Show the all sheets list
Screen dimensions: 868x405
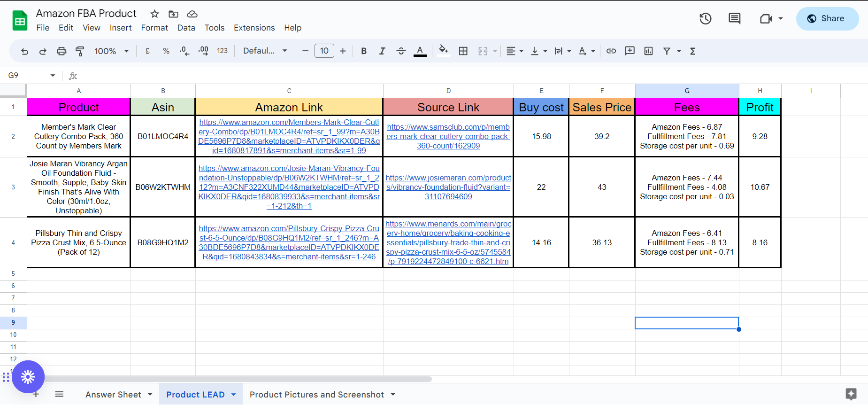(x=59, y=395)
